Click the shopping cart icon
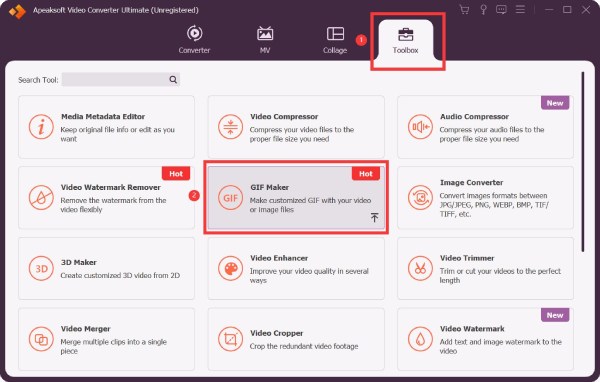 pyautogui.click(x=464, y=10)
